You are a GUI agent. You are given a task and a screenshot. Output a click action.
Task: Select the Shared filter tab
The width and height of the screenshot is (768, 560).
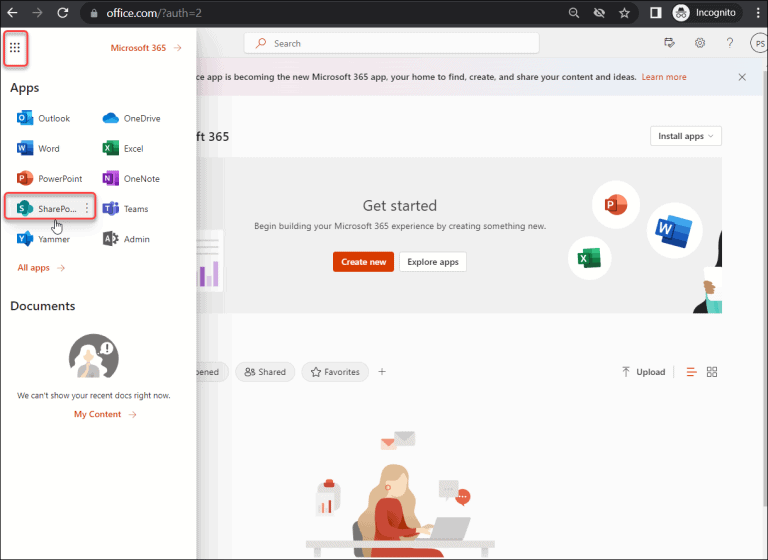265,372
